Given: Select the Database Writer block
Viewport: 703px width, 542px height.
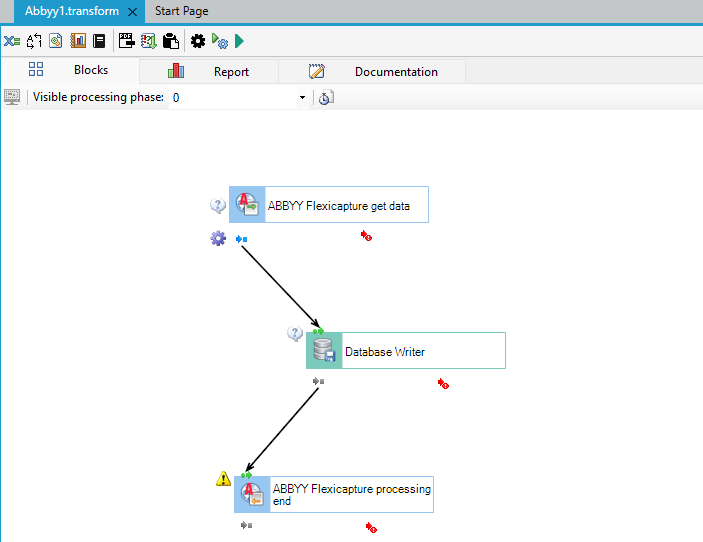Looking at the screenshot, I should [406, 351].
